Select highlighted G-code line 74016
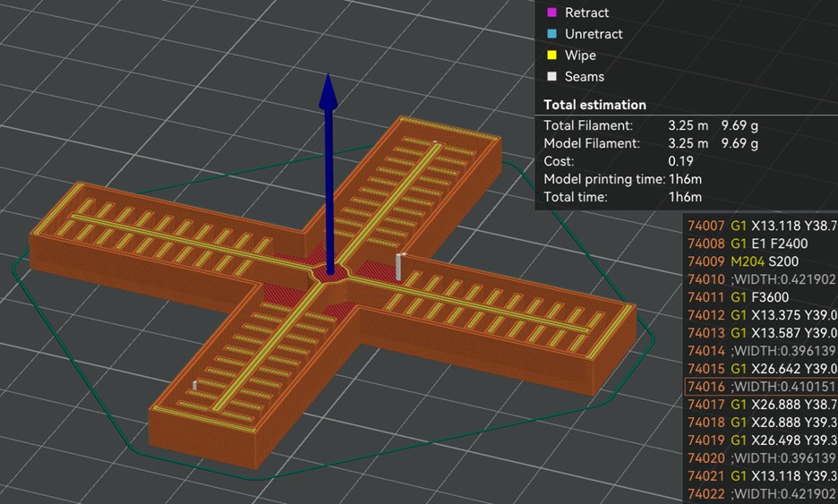The height and width of the screenshot is (504, 838). tap(761, 387)
